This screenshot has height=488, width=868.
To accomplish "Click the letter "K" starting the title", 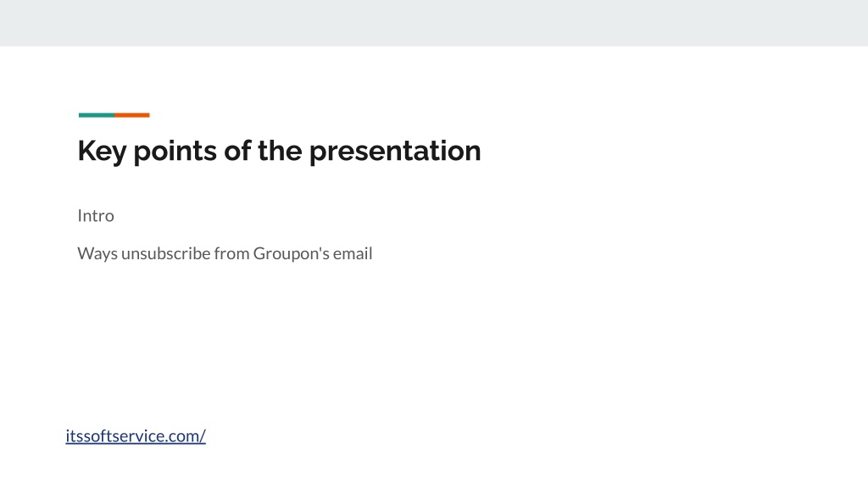I will pos(86,151).
